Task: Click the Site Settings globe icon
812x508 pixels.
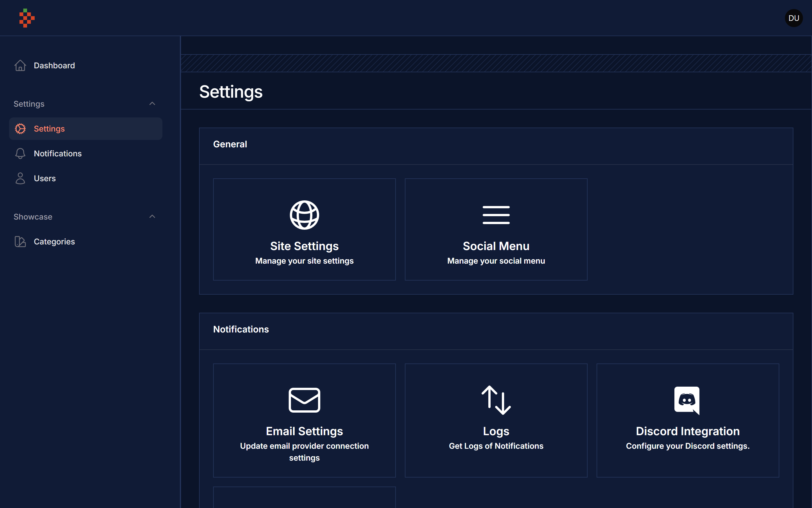Action: tap(304, 215)
